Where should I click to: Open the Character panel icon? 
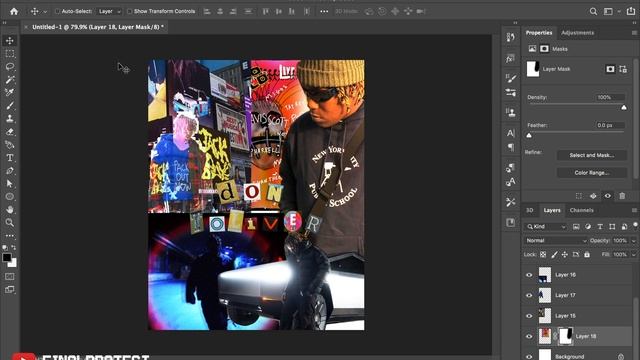(x=511, y=133)
